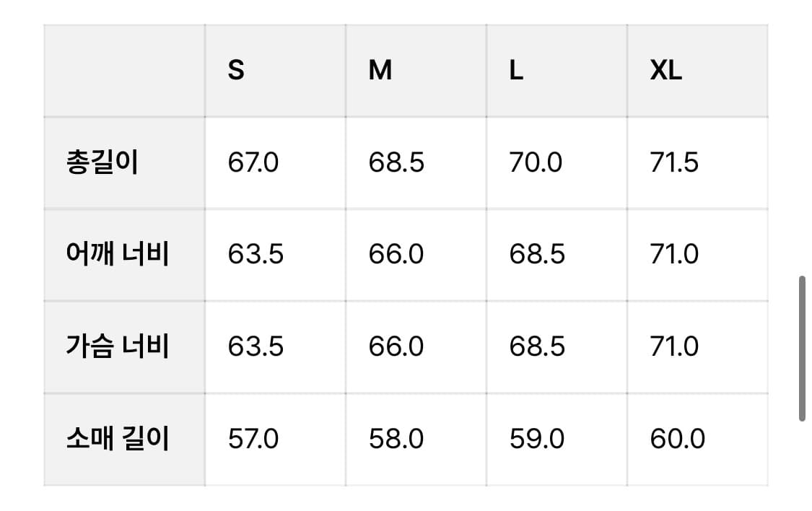Click the 68.5 M total length cell
Screen dimensions: 812x511
(396, 163)
